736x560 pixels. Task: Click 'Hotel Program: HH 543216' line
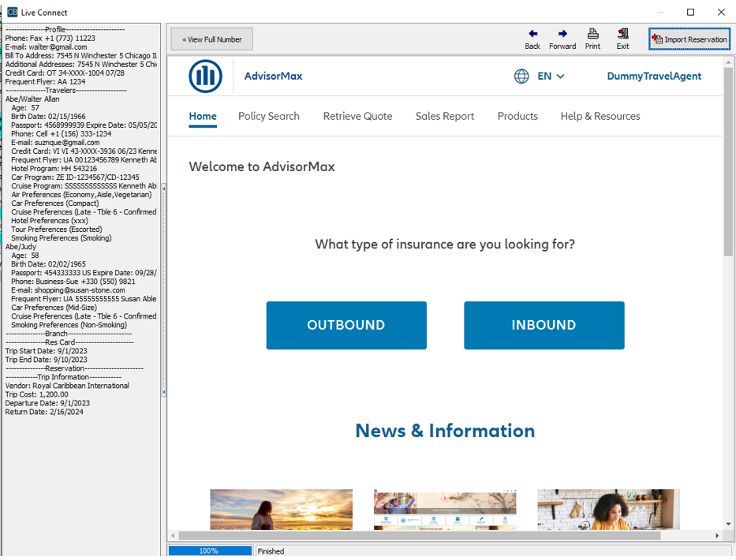pyautogui.click(x=54, y=169)
